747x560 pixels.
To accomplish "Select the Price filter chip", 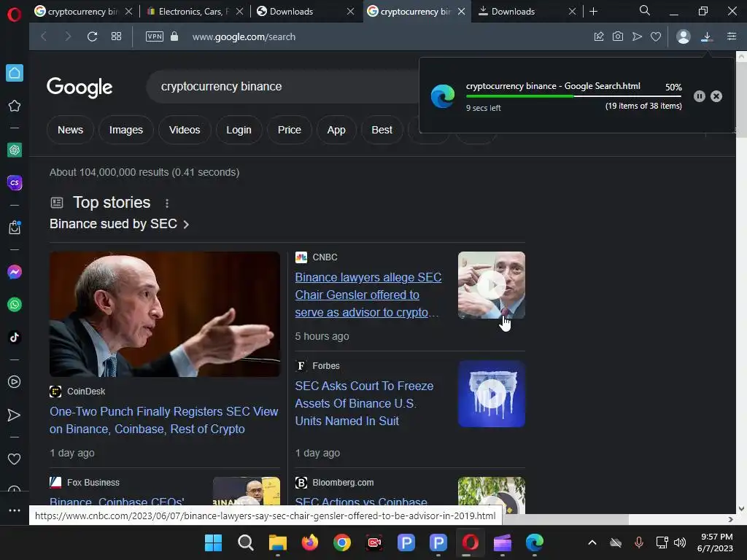I will tap(289, 130).
